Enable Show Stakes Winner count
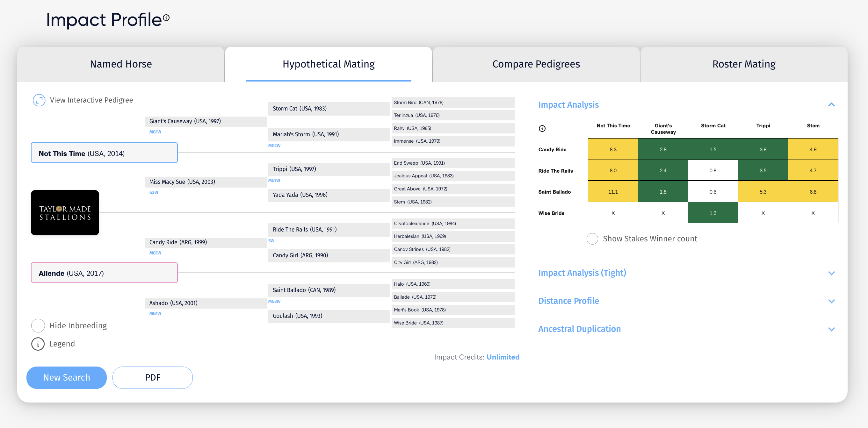This screenshot has width=868, height=428. (592, 239)
